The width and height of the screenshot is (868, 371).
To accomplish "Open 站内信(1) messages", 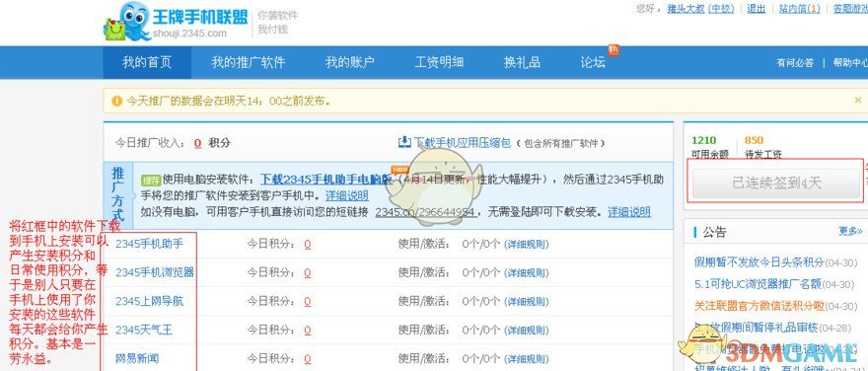I will (800, 8).
